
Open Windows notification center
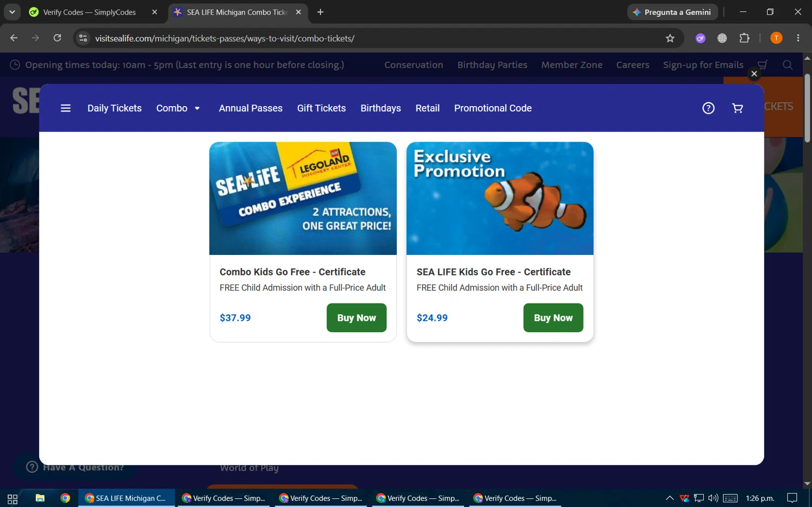point(792,498)
